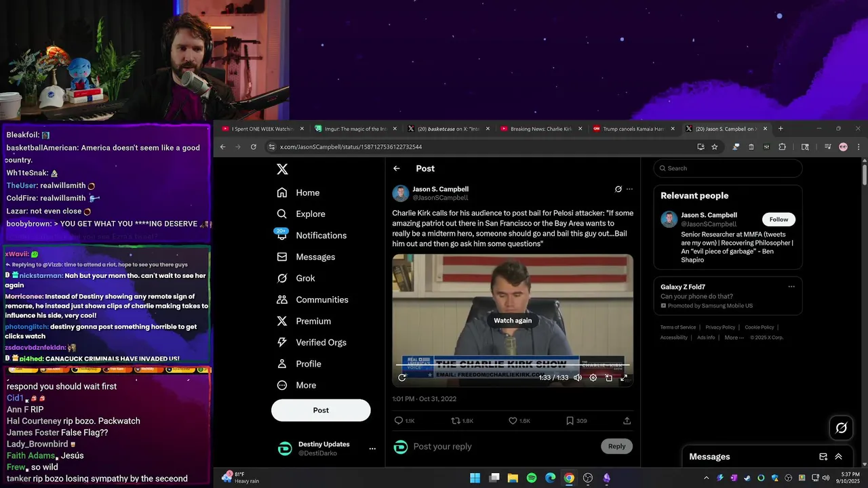Screen dimensions: 868x488
Task: Open the three-dot menu on Jason's post
Action: point(629,189)
